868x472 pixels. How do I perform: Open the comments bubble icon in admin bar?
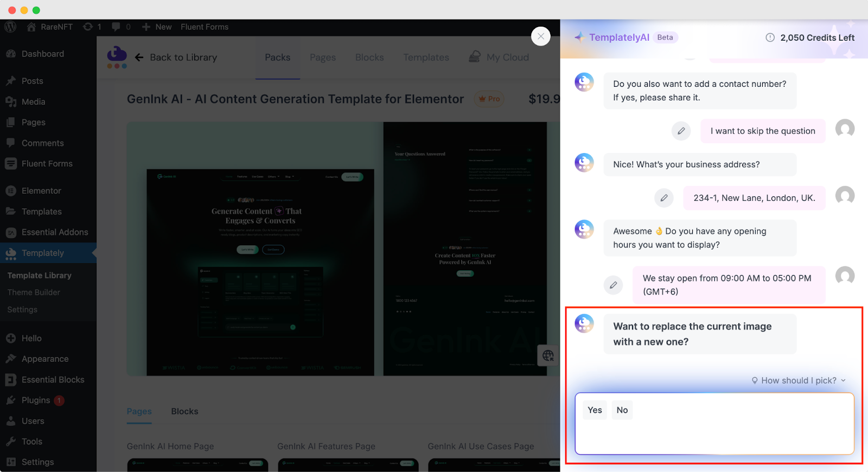(116, 27)
